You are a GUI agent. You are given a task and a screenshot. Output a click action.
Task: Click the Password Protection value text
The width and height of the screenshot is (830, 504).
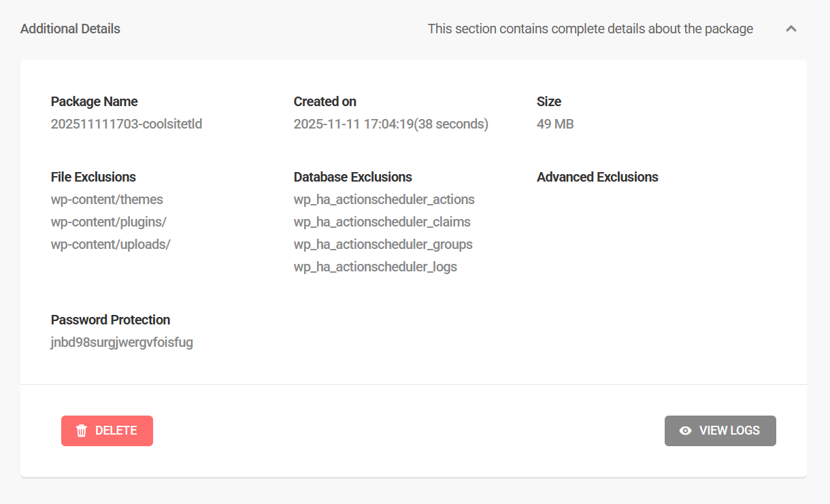(122, 342)
